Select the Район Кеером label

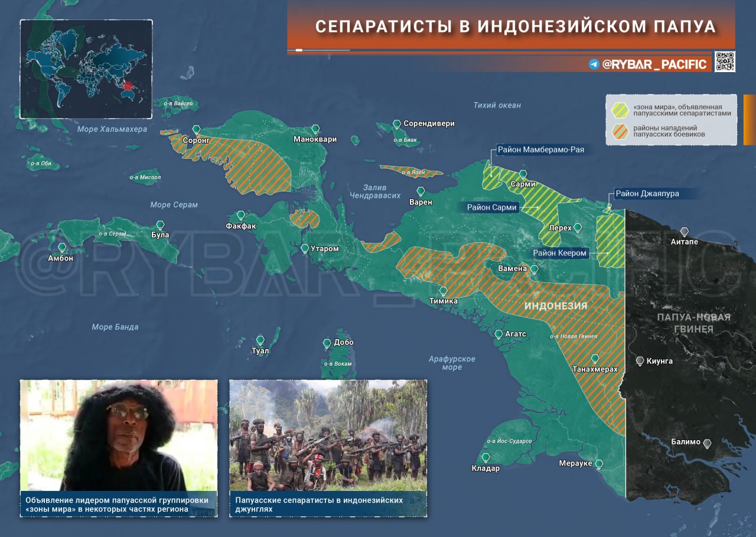[559, 253]
